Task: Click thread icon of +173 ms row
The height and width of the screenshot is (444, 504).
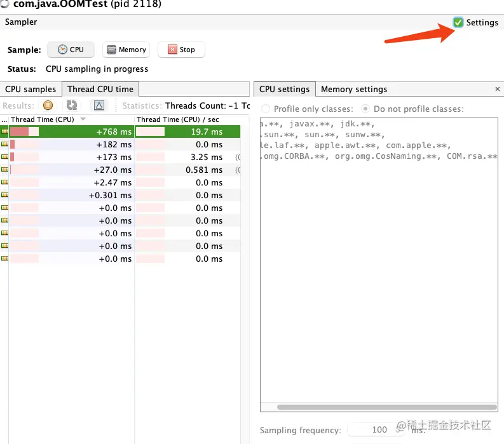Action: coord(4,157)
